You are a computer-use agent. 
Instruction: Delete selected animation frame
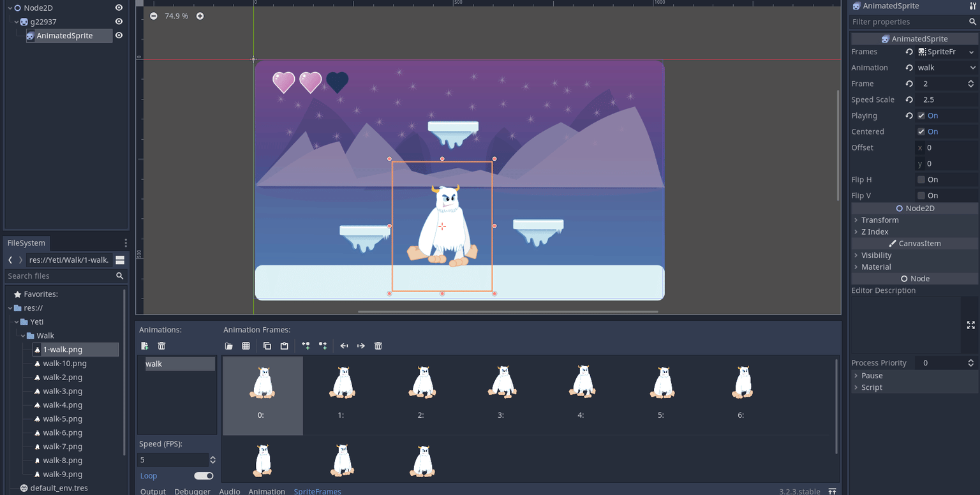[x=378, y=346]
